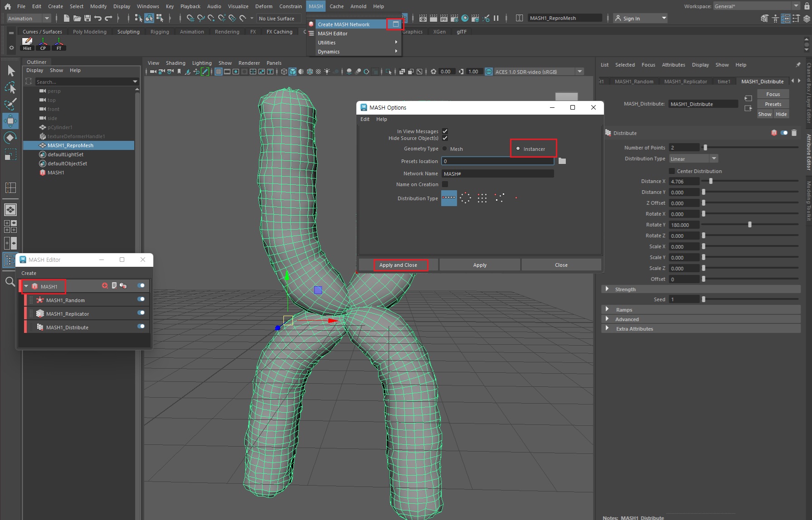Adjust the Rotate Y slider
This screenshot has width=812, height=520.
(x=750, y=225)
